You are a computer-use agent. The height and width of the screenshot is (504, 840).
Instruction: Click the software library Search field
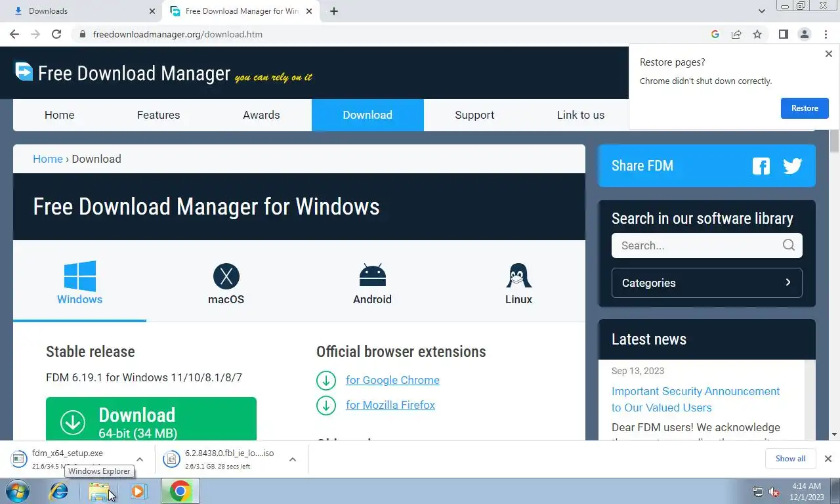tap(707, 245)
